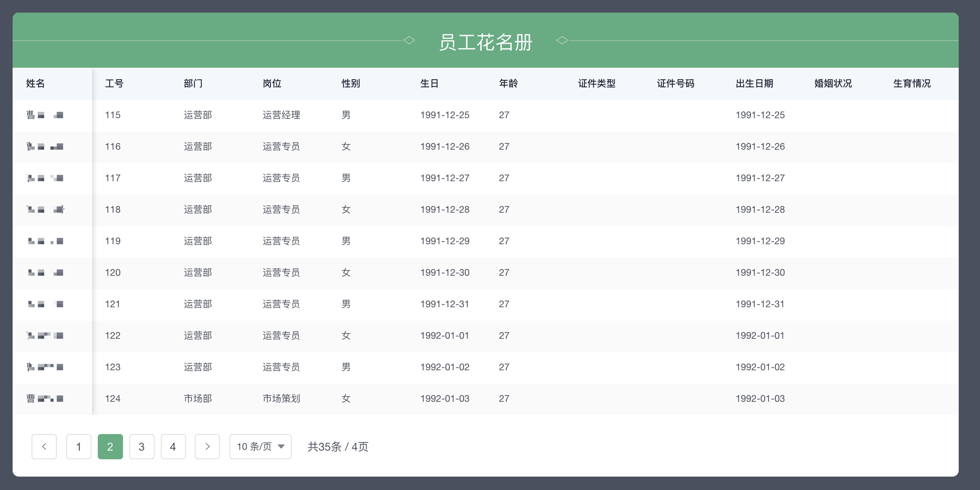Image resolution: width=980 pixels, height=490 pixels.
Task: Click birthday 1991-12-27 in 生日 column
Action: [x=445, y=178]
